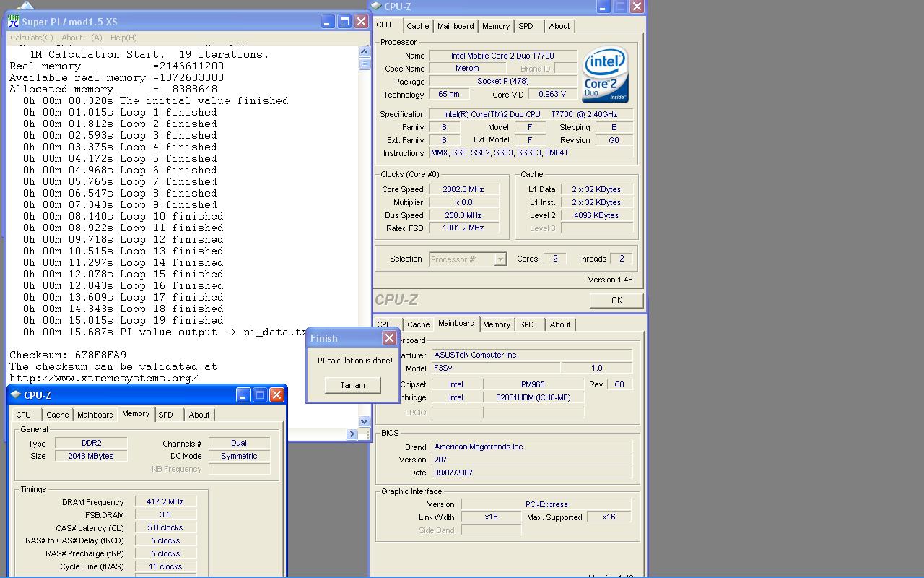This screenshot has height=578, width=924.
Task: Switch to Memory tab in top CPU-Z window
Action: click(x=496, y=26)
